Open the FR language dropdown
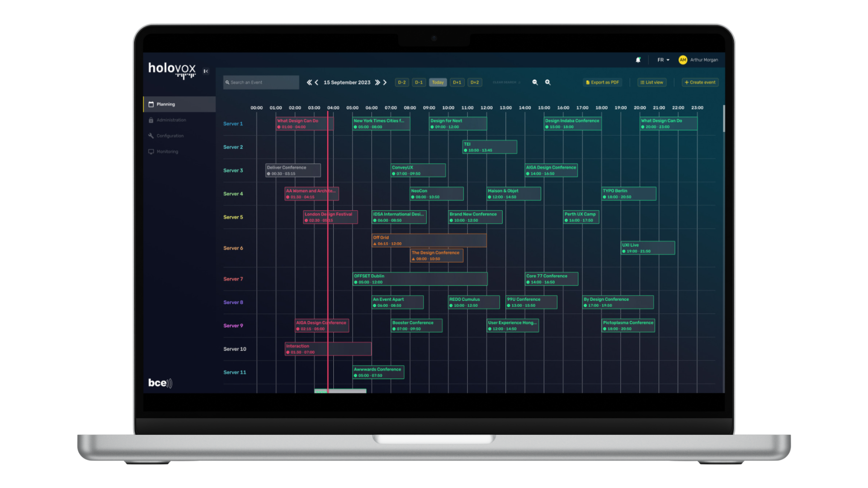 point(663,60)
